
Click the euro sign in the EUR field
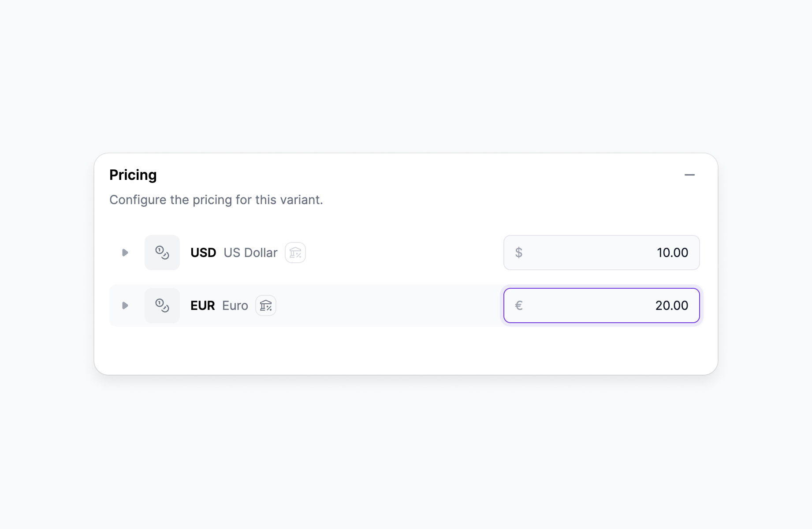click(x=519, y=305)
